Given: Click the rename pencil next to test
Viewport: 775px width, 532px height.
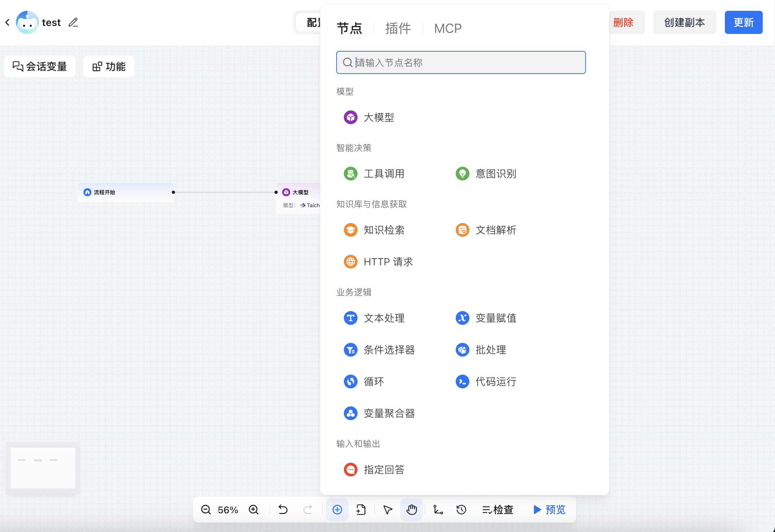Looking at the screenshot, I should pos(73,22).
